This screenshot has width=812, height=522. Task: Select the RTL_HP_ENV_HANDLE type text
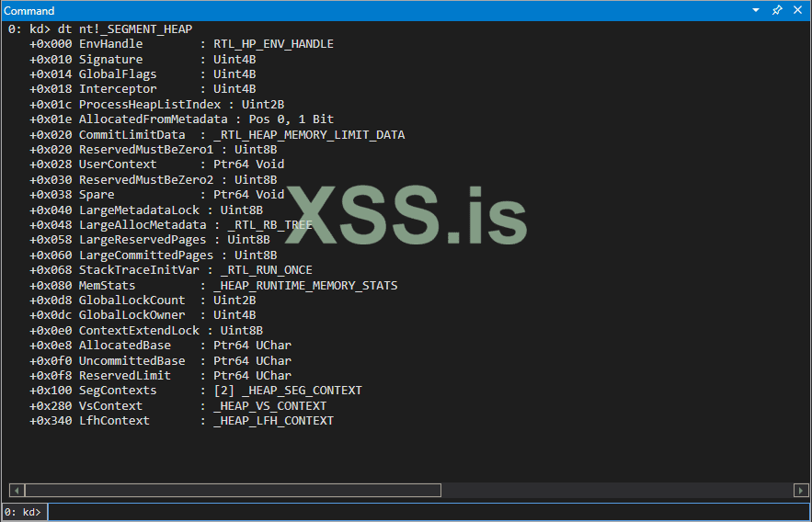273,44
